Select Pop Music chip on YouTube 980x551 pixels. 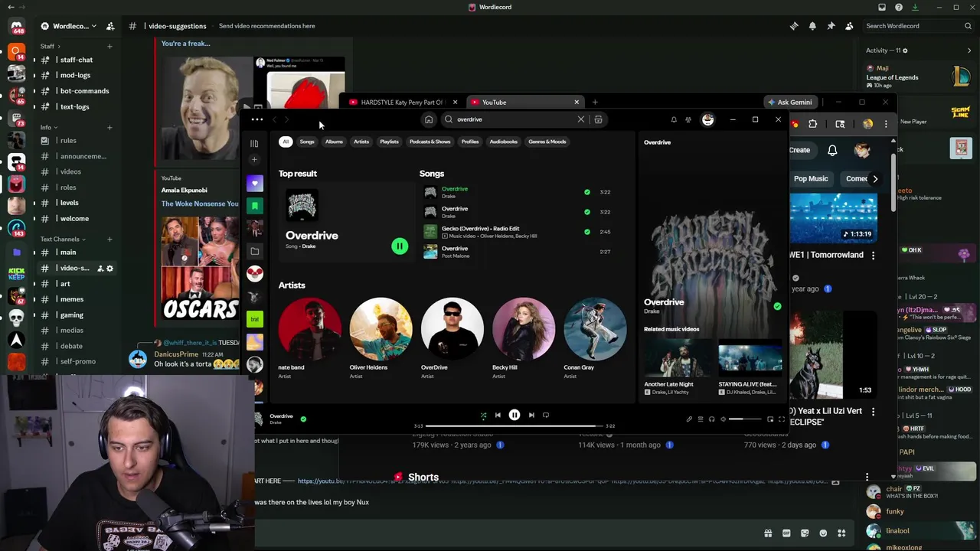pos(811,179)
